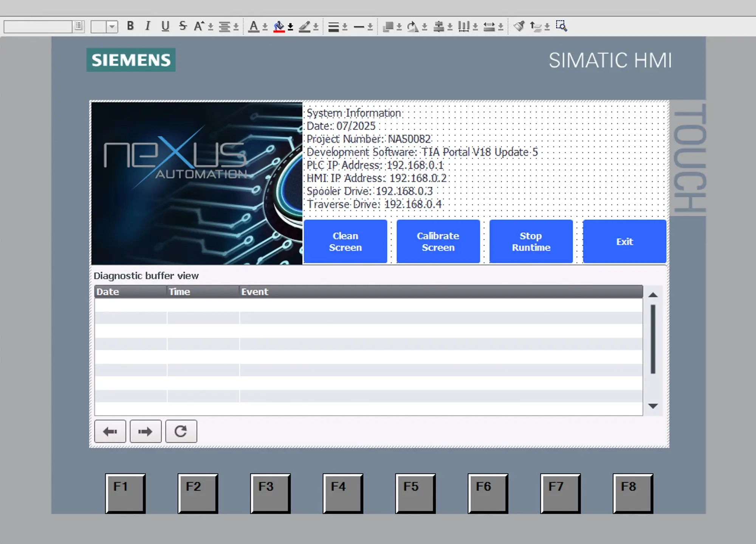Click the Rotate object icon
Viewport: 756px width, 544px height.
click(x=412, y=26)
